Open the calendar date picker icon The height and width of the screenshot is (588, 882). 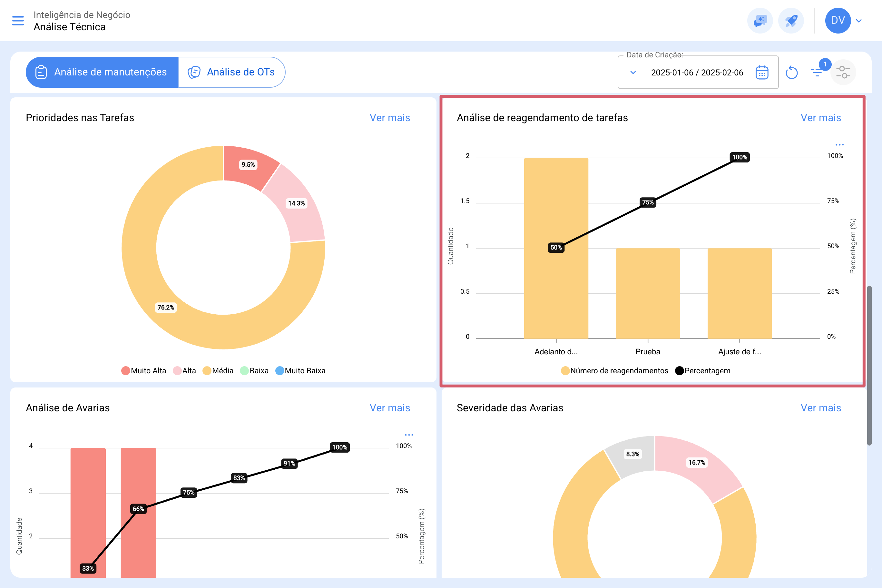(762, 73)
